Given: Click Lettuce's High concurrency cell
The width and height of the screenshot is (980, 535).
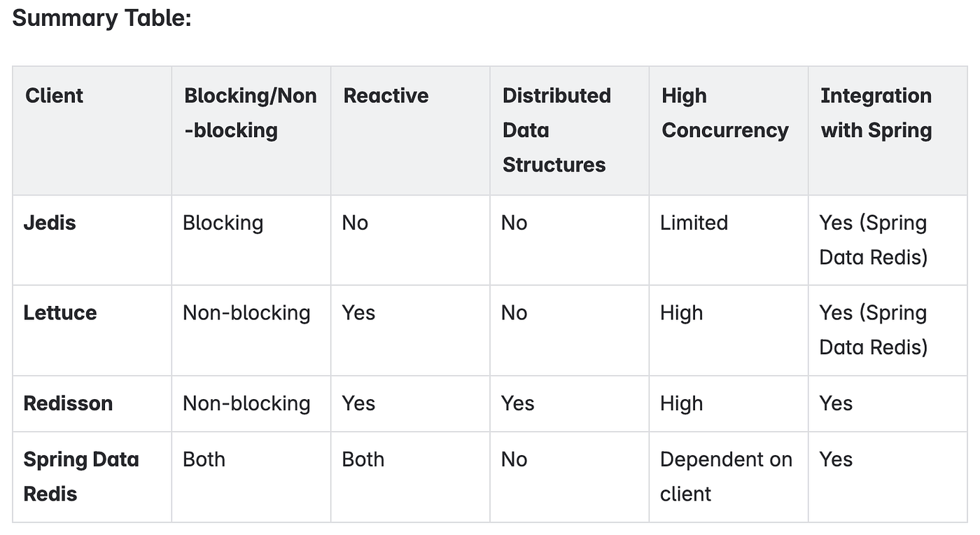Looking at the screenshot, I should 681,312.
